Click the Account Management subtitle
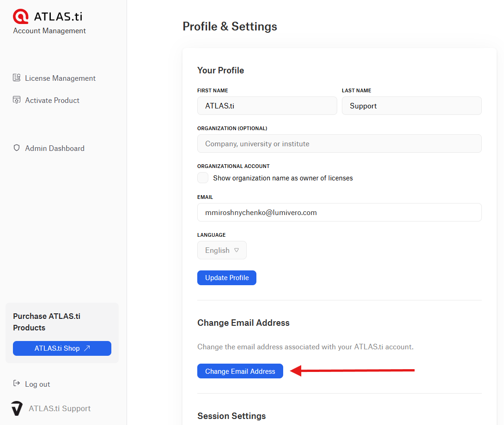The image size is (504, 425). coord(49,31)
